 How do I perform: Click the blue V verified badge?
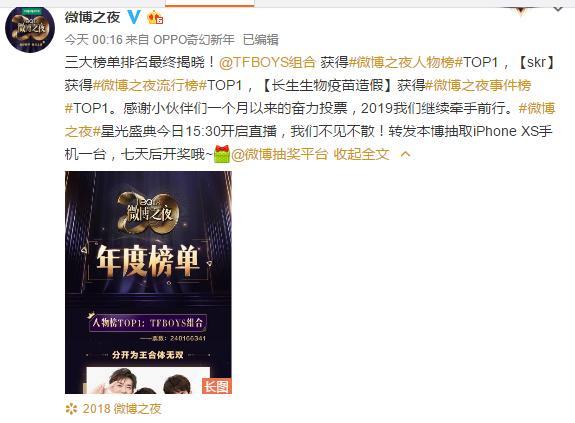click(x=134, y=17)
